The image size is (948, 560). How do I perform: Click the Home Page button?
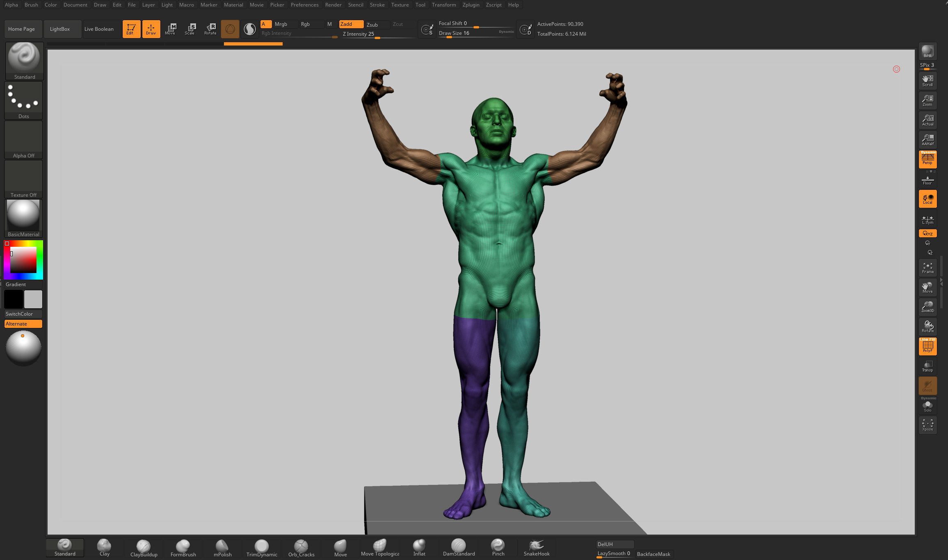pos(23,29)
